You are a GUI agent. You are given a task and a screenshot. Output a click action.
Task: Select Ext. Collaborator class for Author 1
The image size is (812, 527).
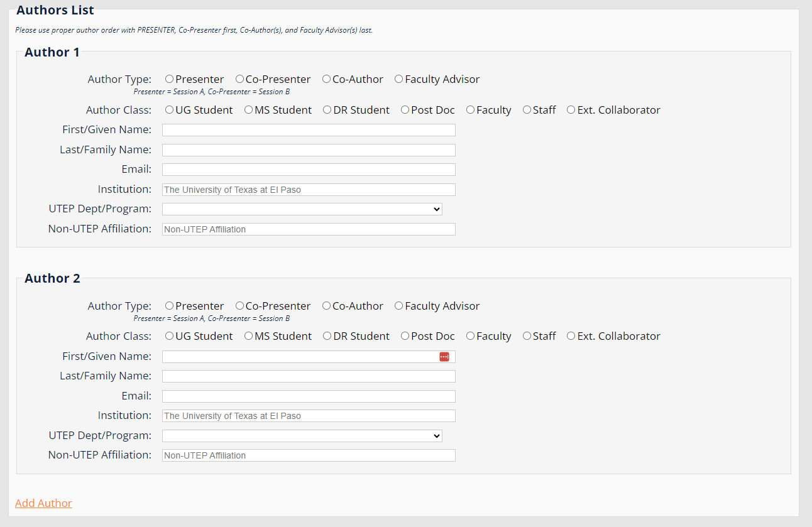[x=571, y=110]
